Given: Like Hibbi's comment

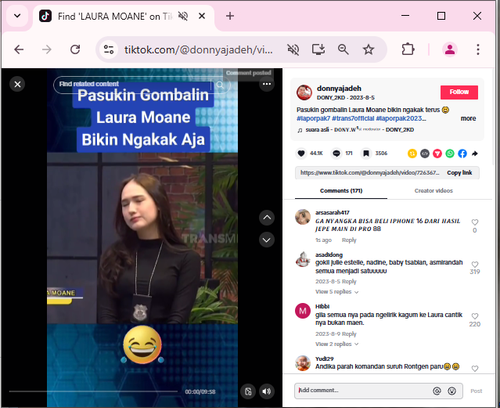Looking at the screenshot, I should (475, 316).
